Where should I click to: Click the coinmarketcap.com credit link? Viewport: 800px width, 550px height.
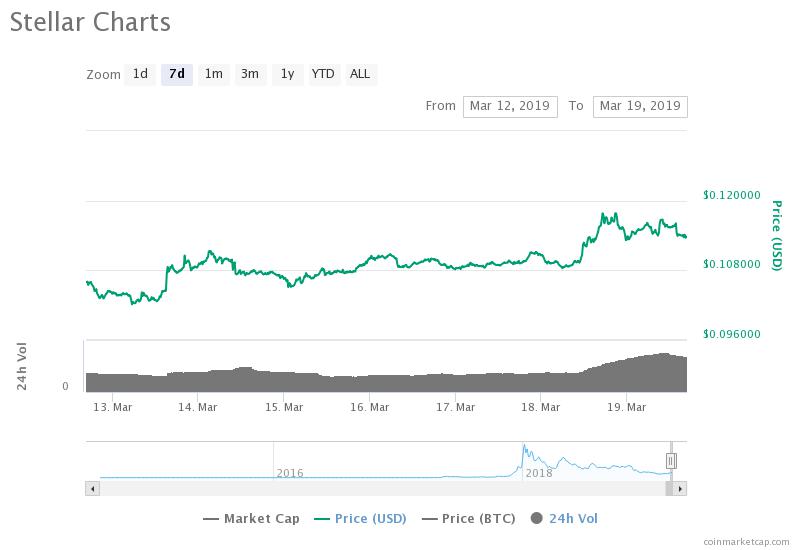(746, 541)
